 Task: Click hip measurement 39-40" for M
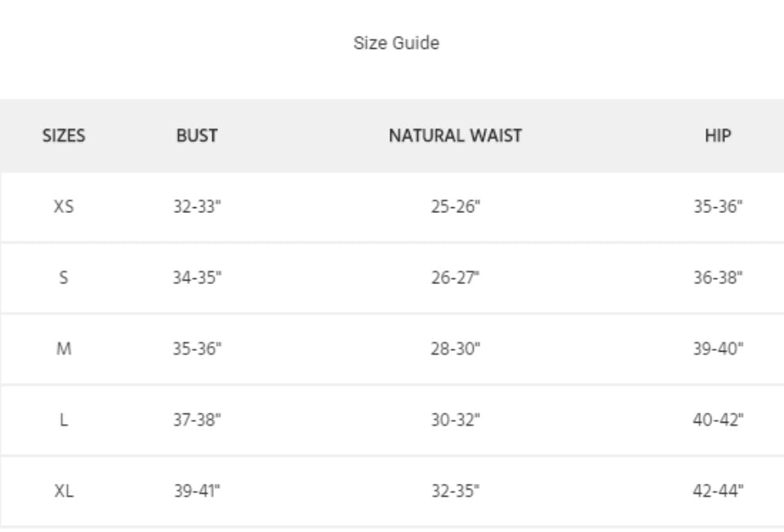click(x=718, y=348)
